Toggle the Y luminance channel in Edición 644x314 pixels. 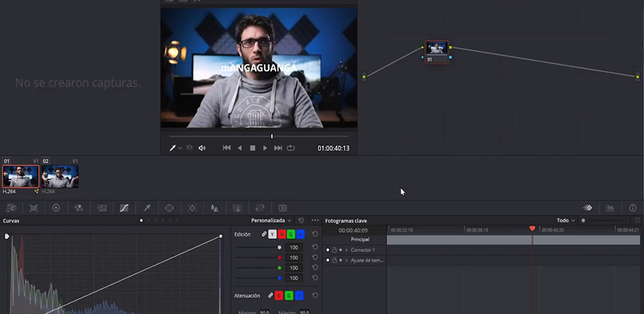272,234
